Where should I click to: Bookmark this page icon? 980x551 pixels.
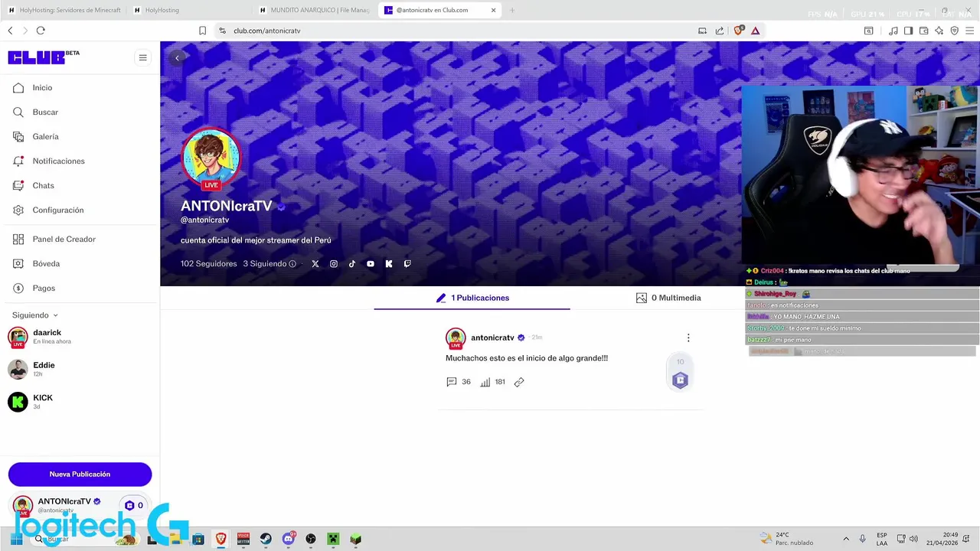[x=202, y=31]
